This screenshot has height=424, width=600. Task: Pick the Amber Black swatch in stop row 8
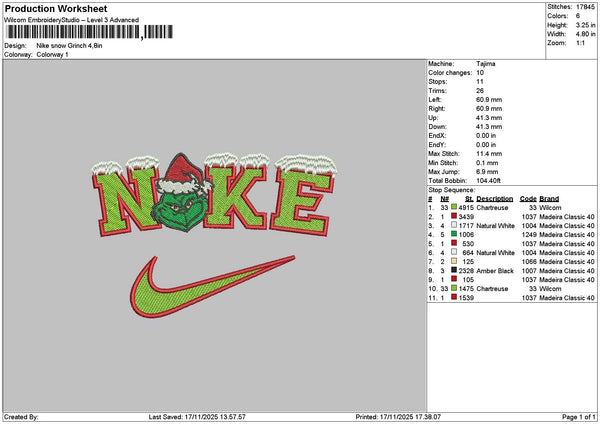454,270
